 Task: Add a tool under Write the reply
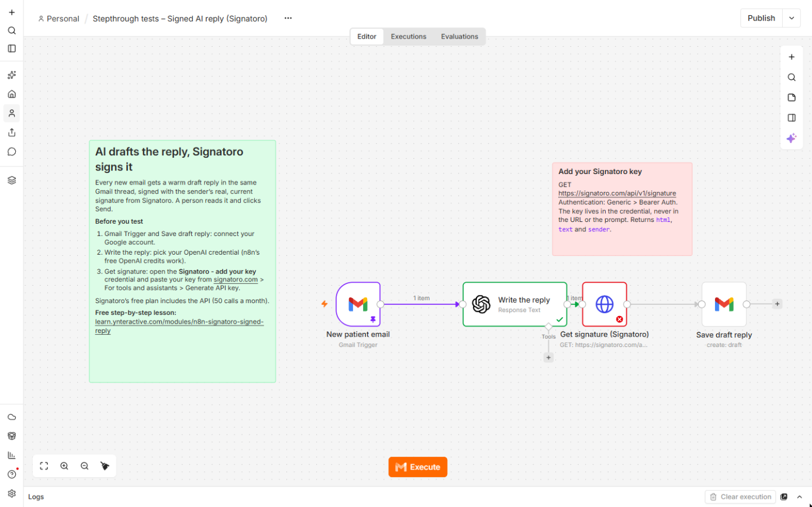coord(548,357)
